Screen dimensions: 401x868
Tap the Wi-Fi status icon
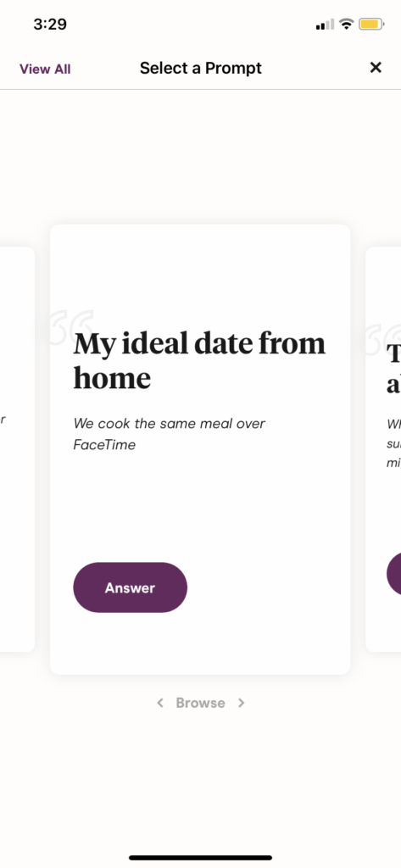pos(347,24)
